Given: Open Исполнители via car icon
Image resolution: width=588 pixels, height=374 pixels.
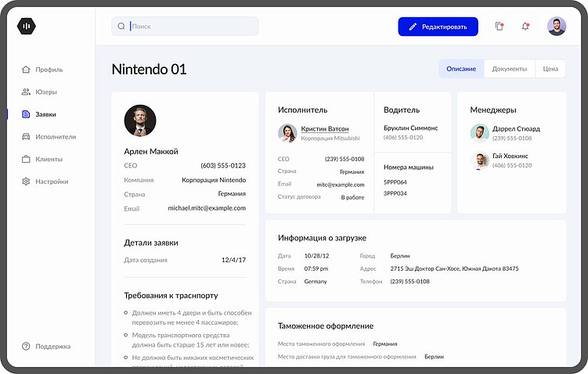Looking at the screenshot, I should 26,137.
